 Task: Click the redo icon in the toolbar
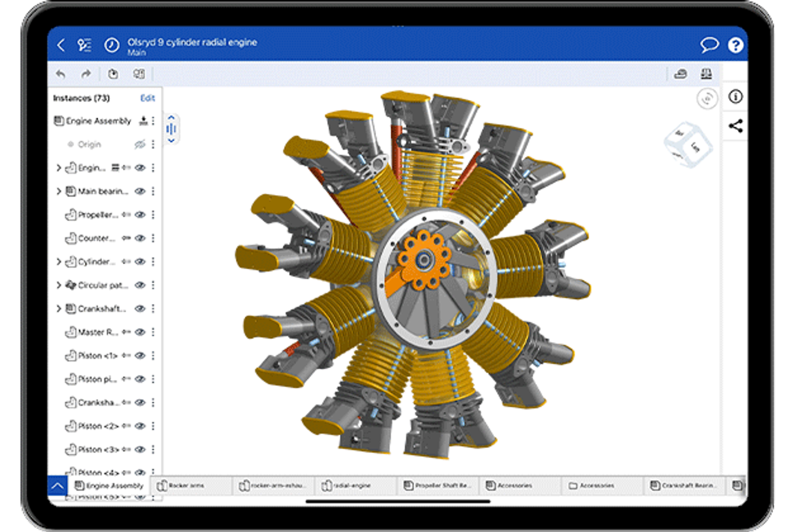pyautogui.click(x=85, y=73)
